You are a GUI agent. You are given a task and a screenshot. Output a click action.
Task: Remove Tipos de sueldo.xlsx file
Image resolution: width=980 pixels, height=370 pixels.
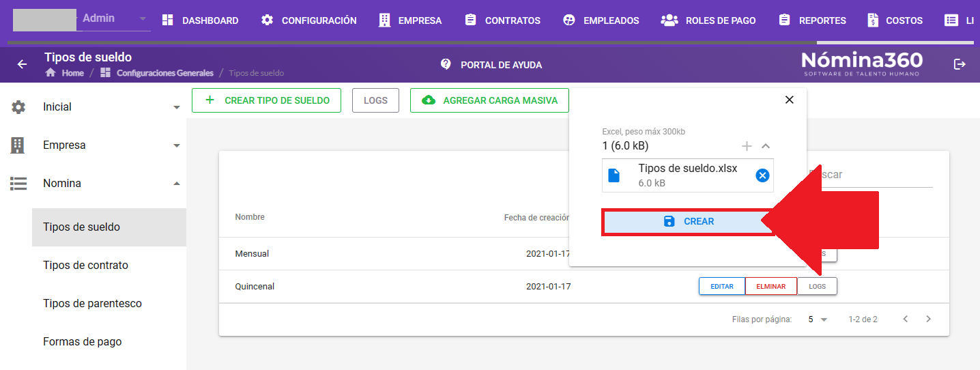pyautogui.click(x=762, y=175)
